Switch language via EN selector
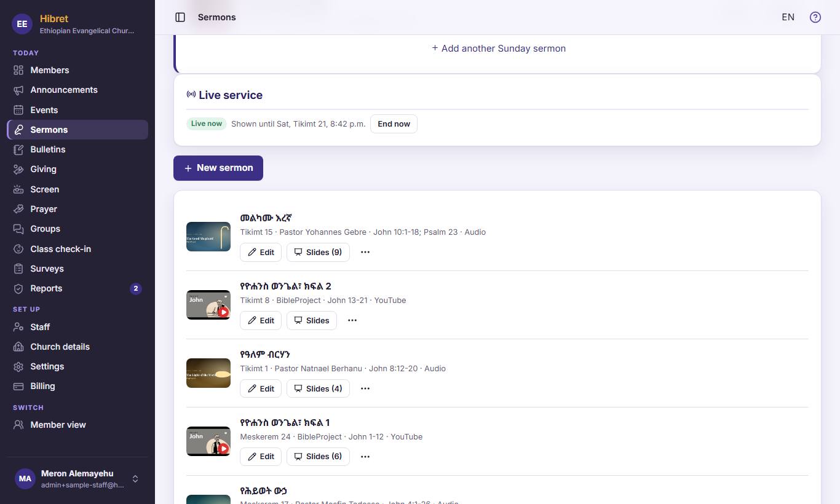840x504 pixels. pyautogui.click(x=788, y=17)
